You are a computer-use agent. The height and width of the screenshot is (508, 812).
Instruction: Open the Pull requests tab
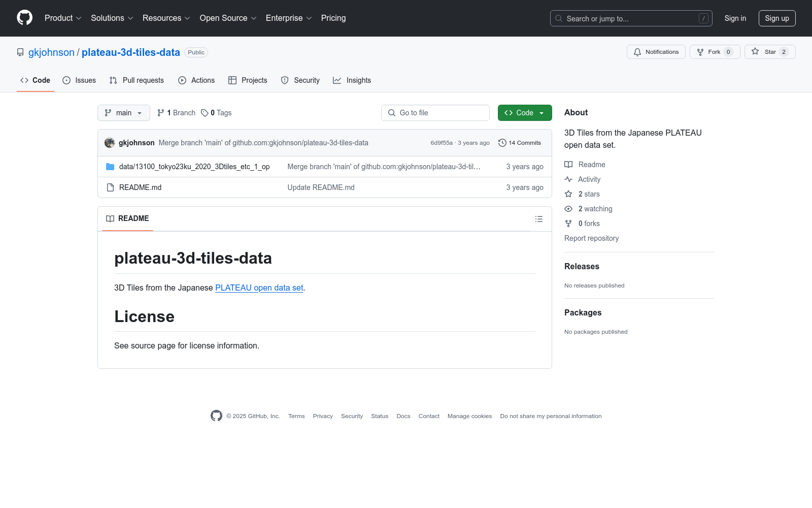[137, 80]
